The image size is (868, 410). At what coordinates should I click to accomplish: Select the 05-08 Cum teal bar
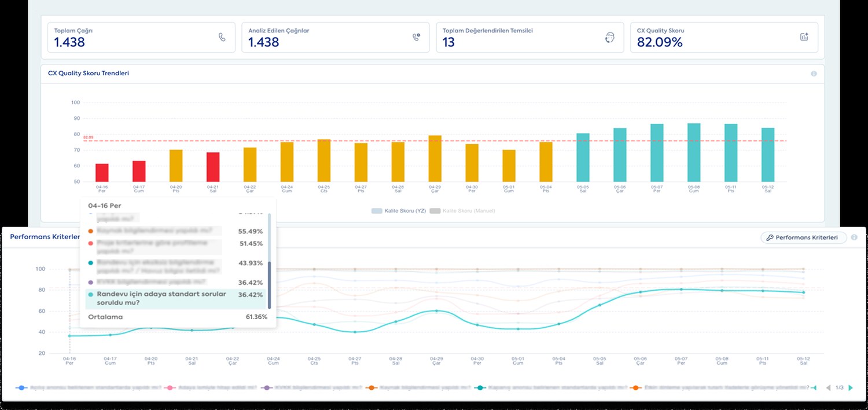click(x=694, y=152)
